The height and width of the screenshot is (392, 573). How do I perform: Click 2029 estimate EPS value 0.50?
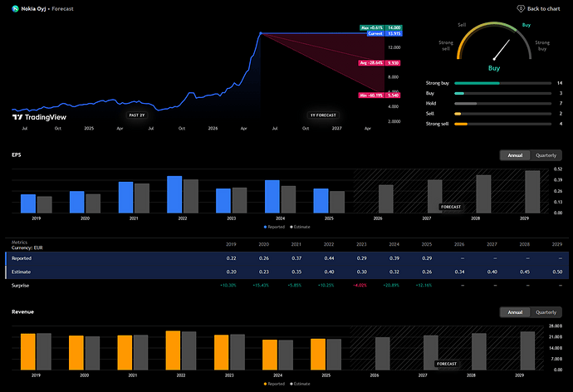point(557,272)
